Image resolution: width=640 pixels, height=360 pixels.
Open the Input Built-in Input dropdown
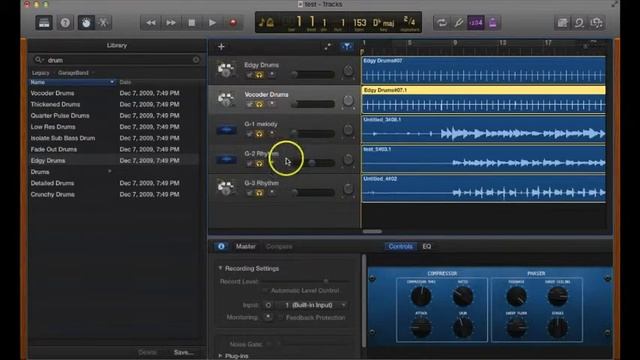(313, 305)
